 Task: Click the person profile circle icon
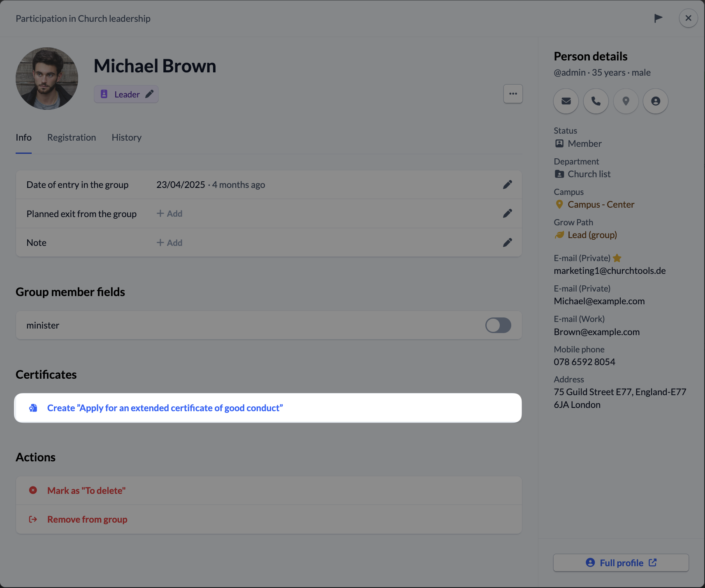point(656,101)
